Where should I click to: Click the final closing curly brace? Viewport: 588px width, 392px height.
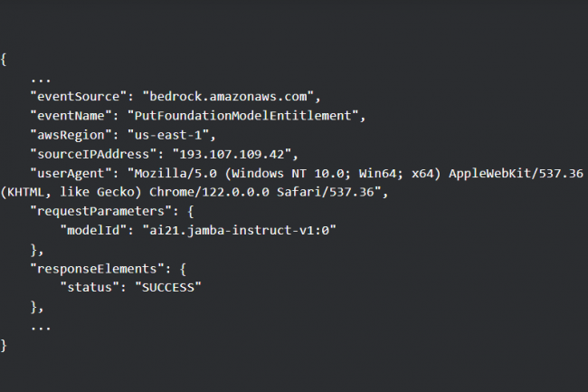click(5, 344)
